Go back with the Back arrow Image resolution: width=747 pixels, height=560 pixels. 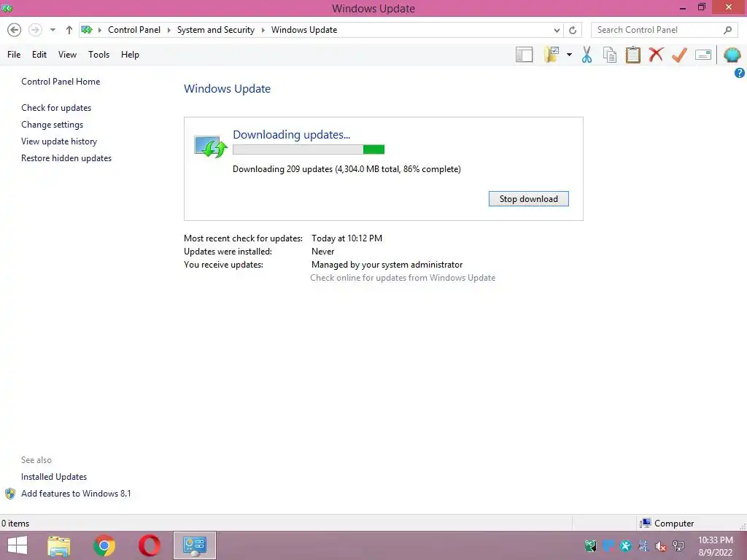[x=15, y=30]
